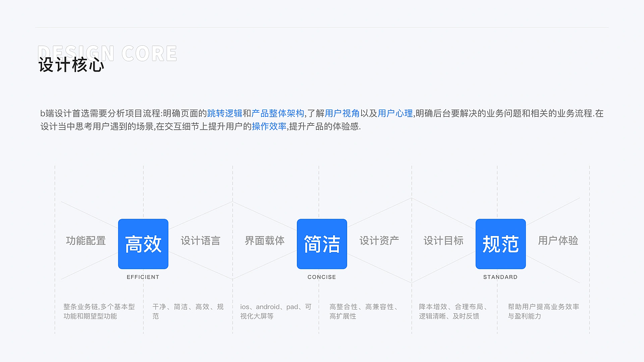Click the highlighted 跳转逻辑 text
The image size is (644, 362).
[224, 114]
